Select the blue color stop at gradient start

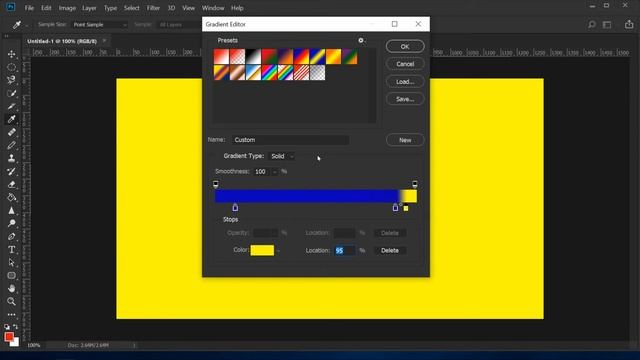click(x=235, y=207)
